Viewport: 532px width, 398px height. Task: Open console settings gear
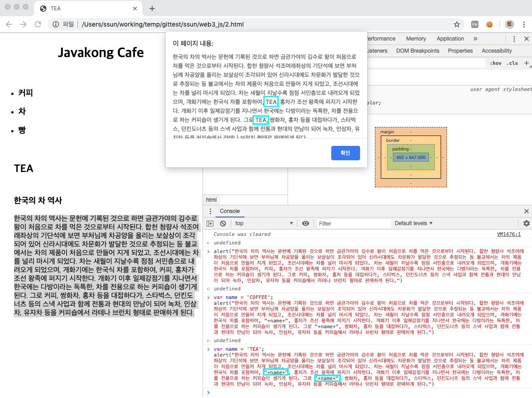tap(526, 223)
